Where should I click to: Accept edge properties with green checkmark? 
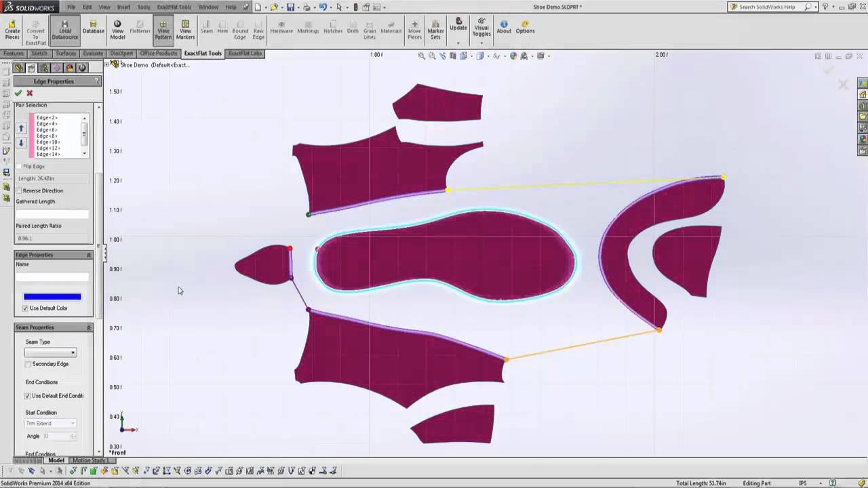pyautogui.click(x=18, y=93)
